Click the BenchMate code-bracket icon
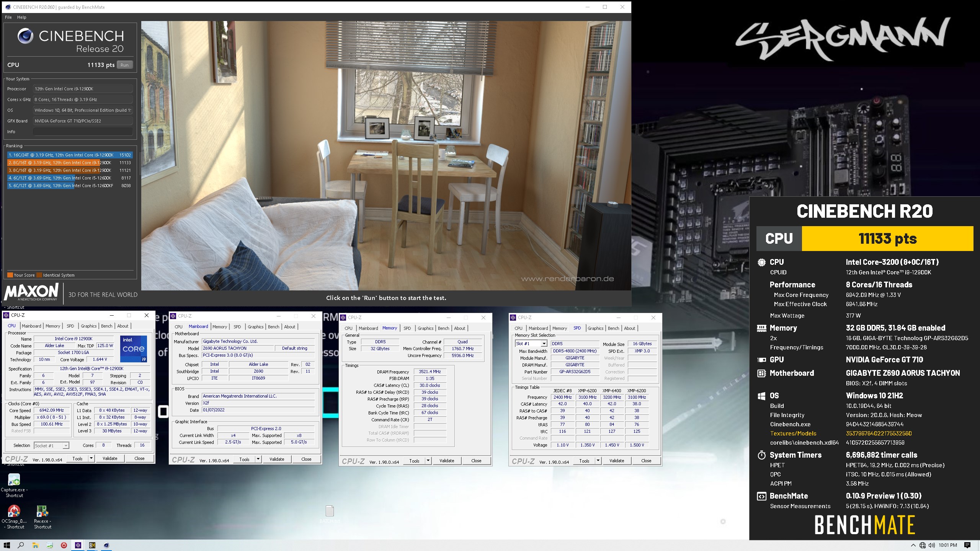This screenshot has width=980, height=551. coord(761,496)
